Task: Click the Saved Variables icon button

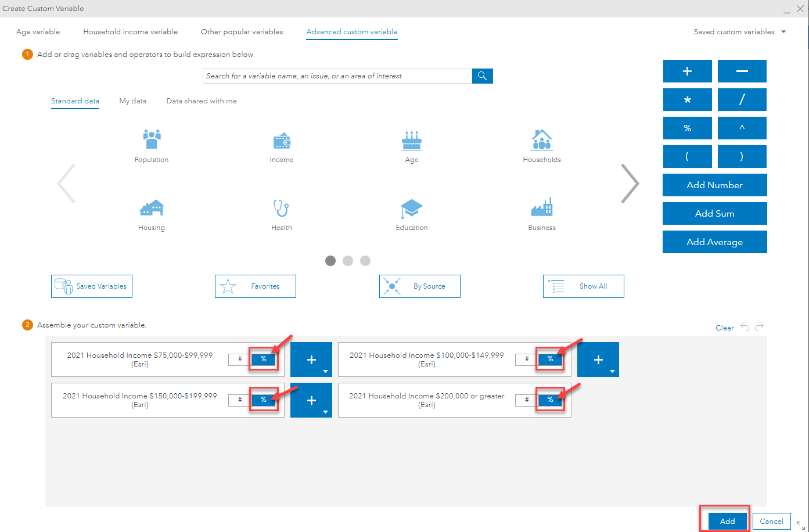Action: pos(91,286)
